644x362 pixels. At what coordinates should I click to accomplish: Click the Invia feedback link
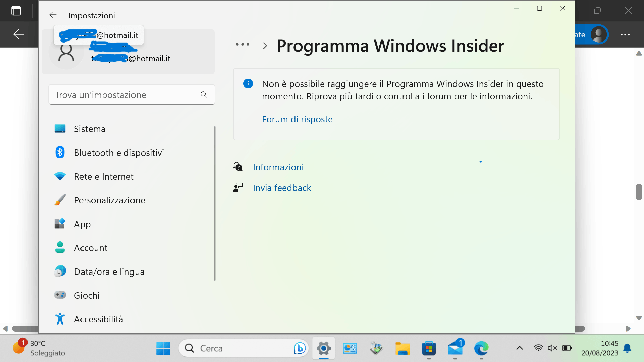[x=282, y=188]
